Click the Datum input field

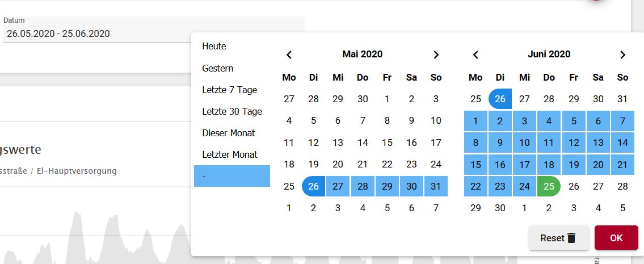pos(153,33)
